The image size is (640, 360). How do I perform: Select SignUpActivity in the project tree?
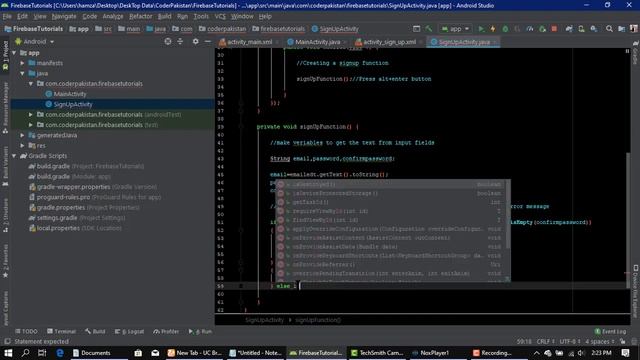coord(73,104)
